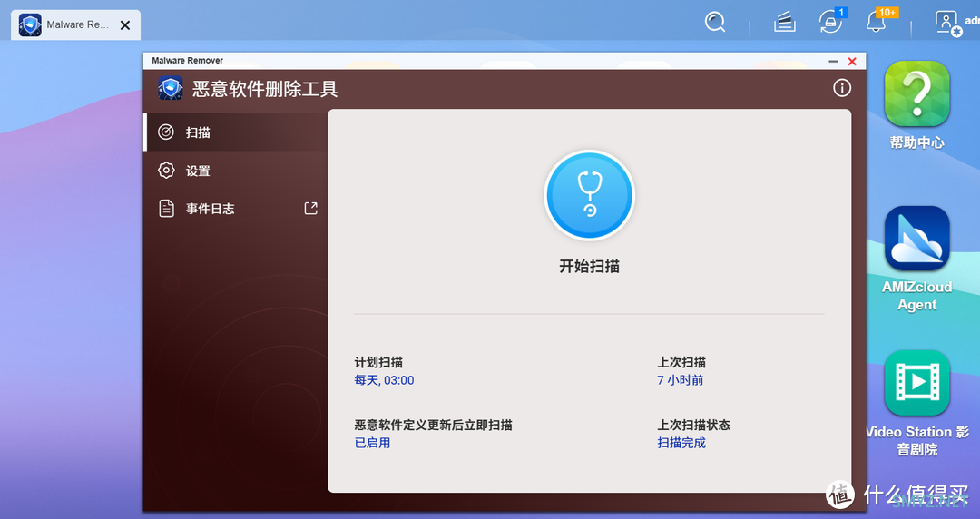Open the Event Log (事件日志) sidebar item
The image size is (980, 519).
click(236, 208)
